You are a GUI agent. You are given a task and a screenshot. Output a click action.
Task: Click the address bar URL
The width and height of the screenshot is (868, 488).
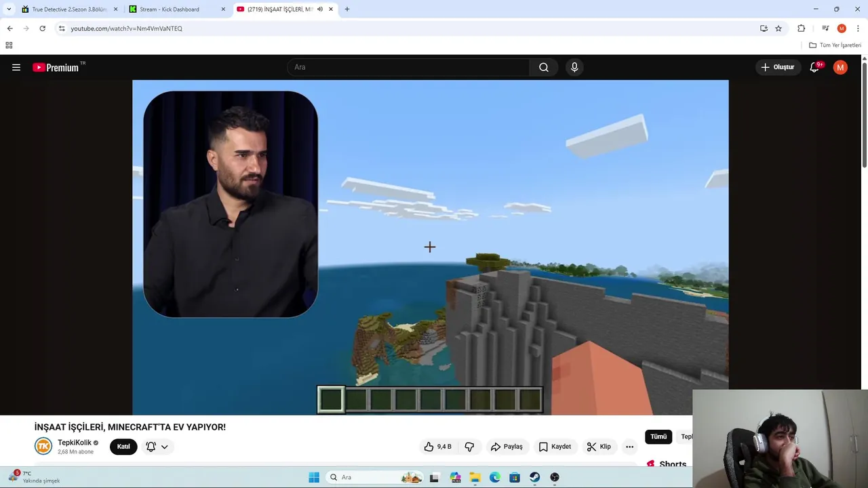click(x=127, y=28)
